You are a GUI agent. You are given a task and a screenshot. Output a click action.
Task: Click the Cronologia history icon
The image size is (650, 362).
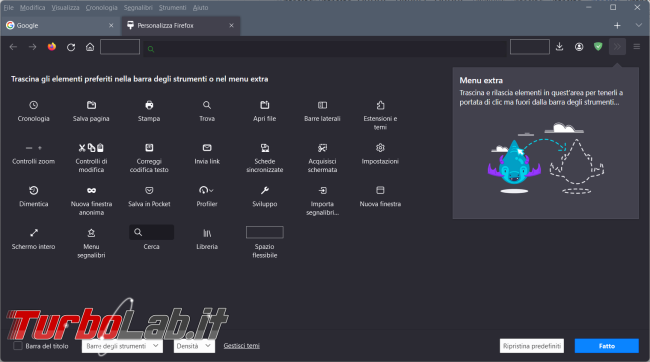[x=34, y=105]
